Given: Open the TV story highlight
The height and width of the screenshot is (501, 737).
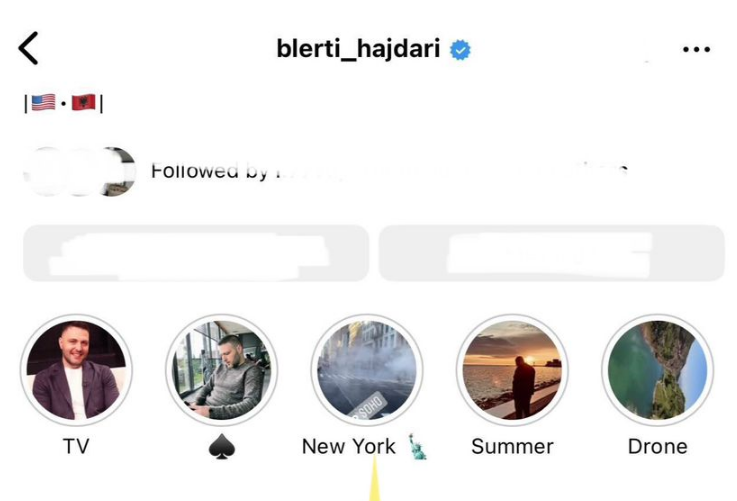Looking at the screenshot, I should [76, 370].
